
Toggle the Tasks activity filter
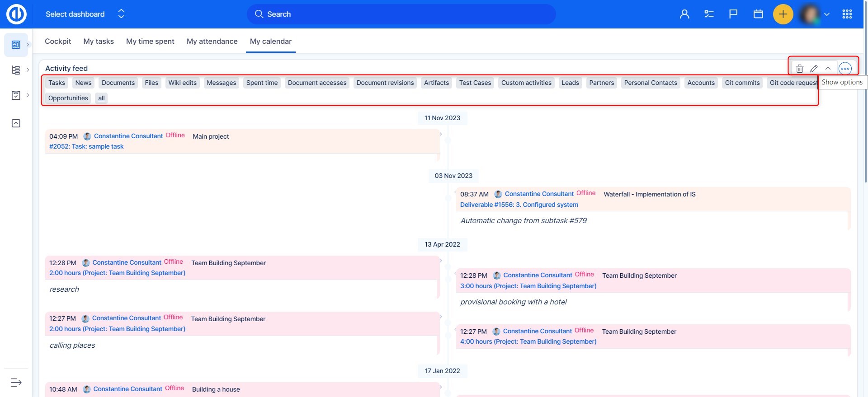(57, 83)
